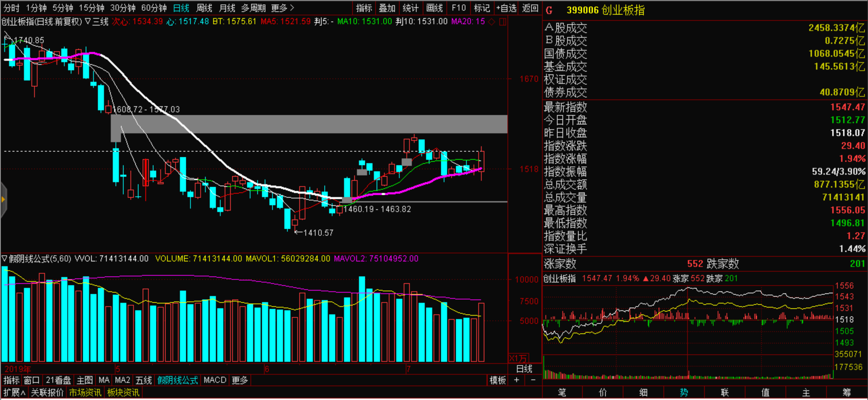Click the red G icon by 399006
This screenshot has height=400, width=868.
[x=549, y=10]
